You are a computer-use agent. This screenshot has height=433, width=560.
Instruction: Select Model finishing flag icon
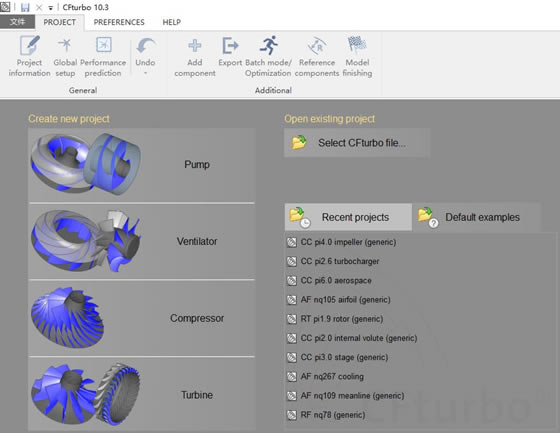tap(357, 45)
